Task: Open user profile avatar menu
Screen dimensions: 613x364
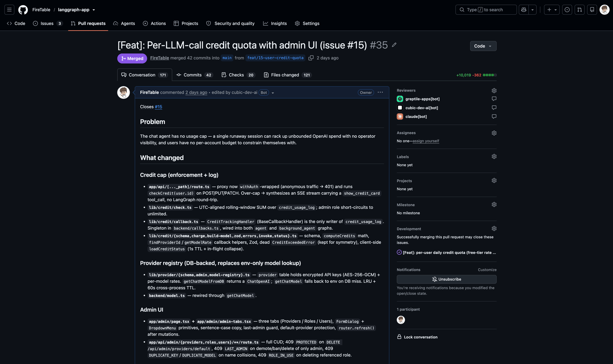Action: (x=604, y=10)
